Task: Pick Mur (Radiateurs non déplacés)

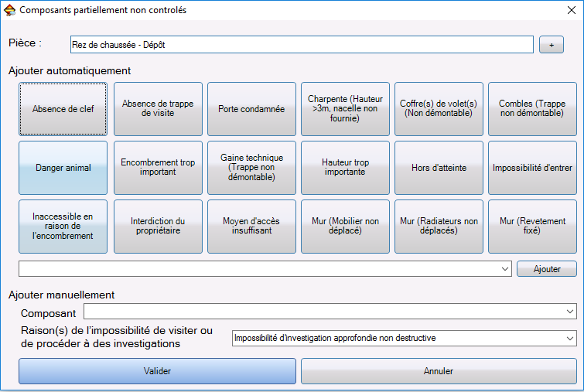Action: [x=439, y=227]
